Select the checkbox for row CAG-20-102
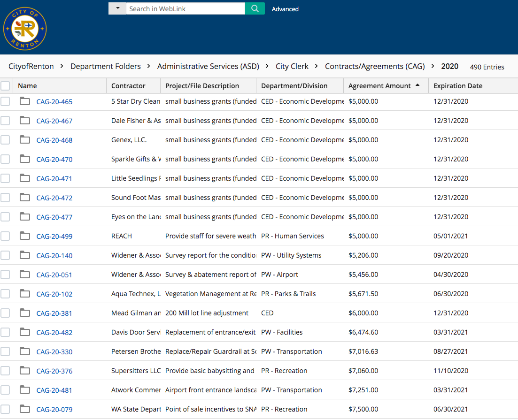 point(5,294)
